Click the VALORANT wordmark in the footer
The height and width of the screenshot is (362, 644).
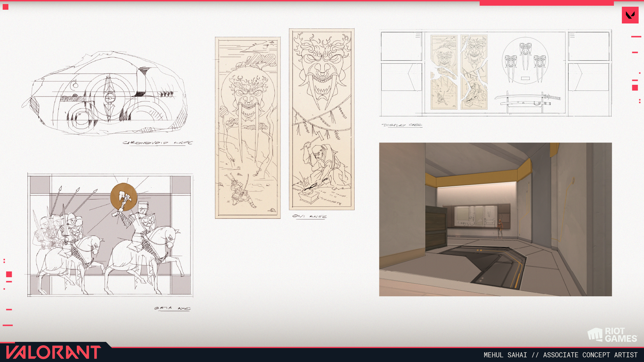54,352
